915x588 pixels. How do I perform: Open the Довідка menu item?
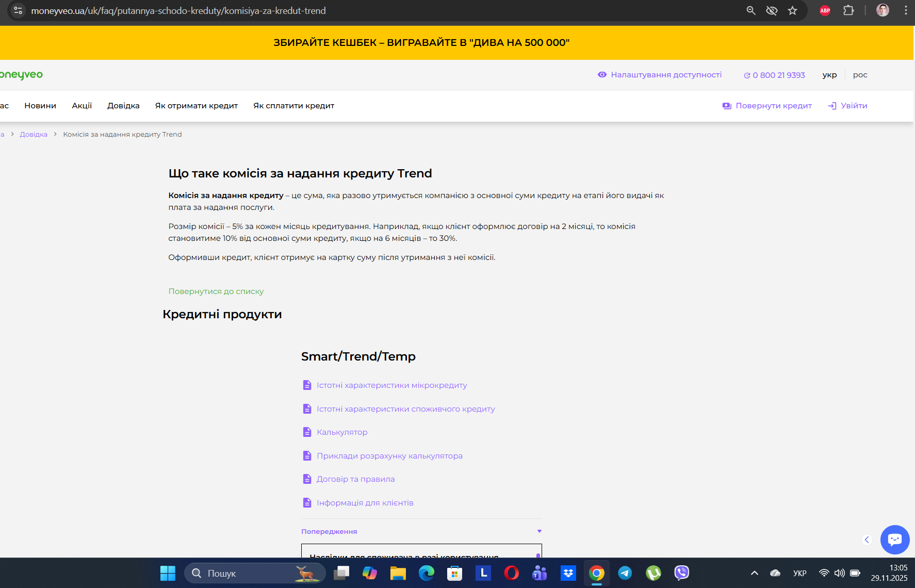(123, 106)
